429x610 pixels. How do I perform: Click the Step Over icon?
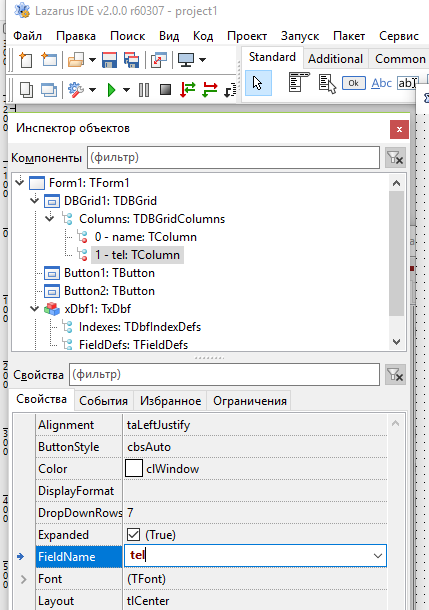click(210, 90)
